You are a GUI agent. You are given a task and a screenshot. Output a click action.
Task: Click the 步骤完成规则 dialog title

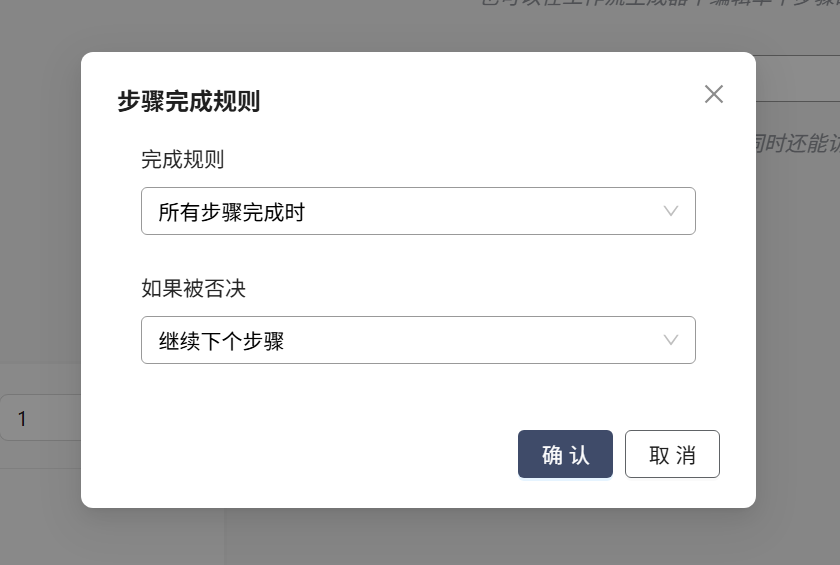click(189, 102)
